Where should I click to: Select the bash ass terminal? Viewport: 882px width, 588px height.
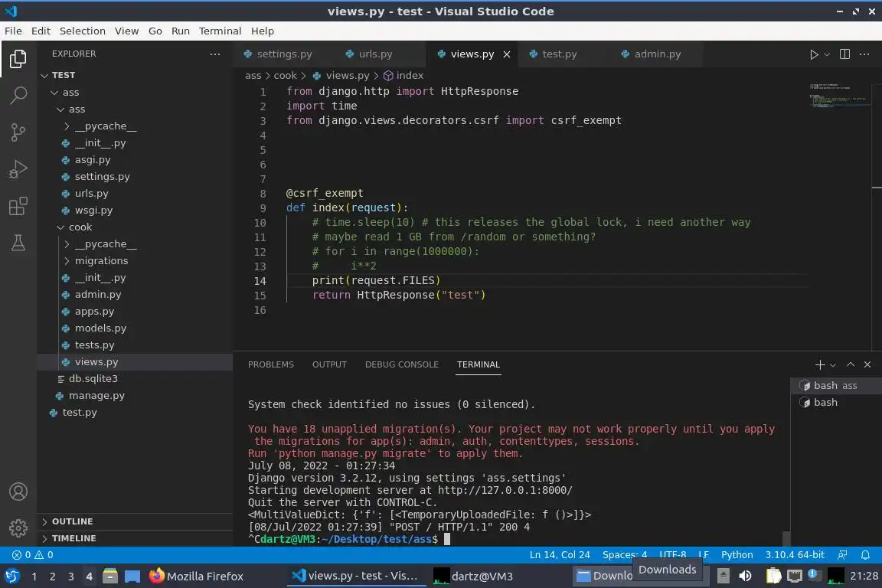835,385
